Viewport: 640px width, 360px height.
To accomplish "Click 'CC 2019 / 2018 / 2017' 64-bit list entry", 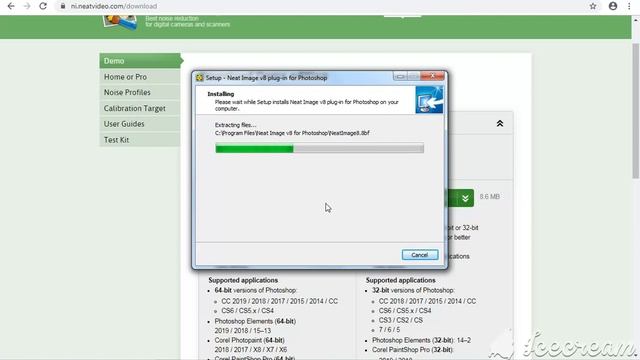I will click(280, 301).
